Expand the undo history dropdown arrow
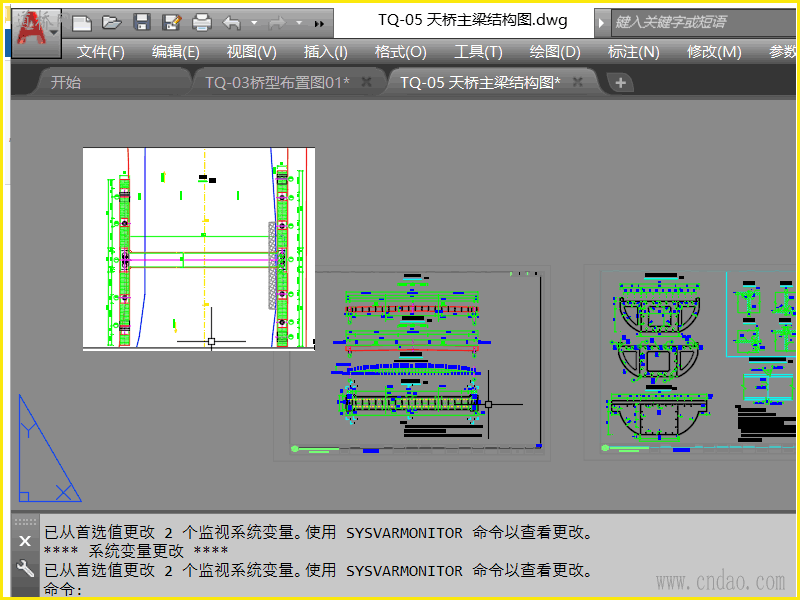 point(254,23)
